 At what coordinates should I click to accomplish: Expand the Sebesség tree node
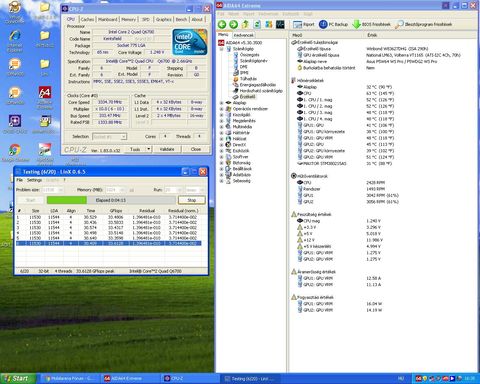coord(221,181)
